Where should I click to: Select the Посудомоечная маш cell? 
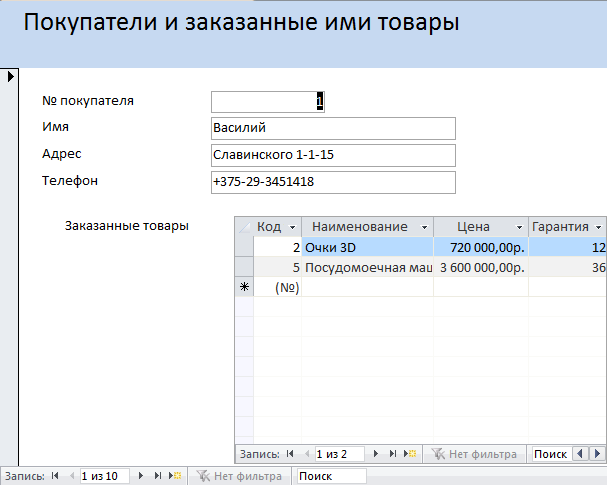coord(367,267)
